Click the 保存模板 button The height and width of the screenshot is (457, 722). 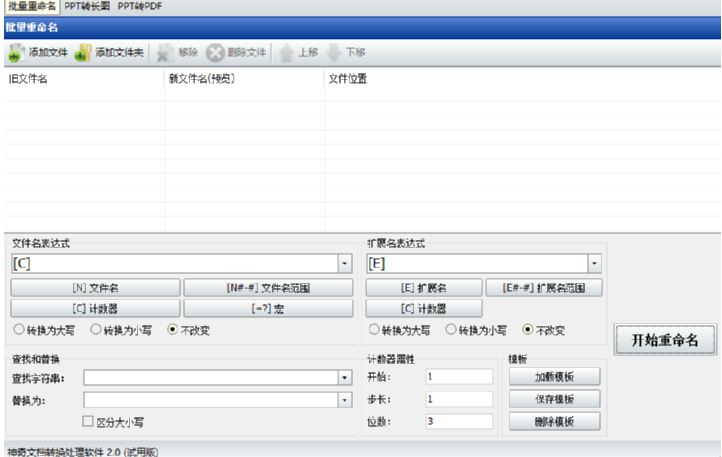554,399
